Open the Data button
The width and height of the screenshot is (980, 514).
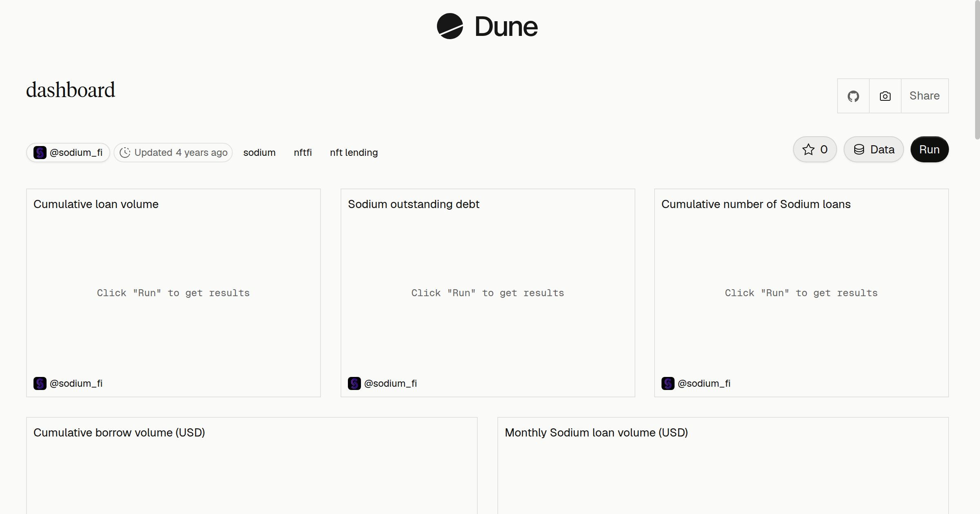[873, 149]
